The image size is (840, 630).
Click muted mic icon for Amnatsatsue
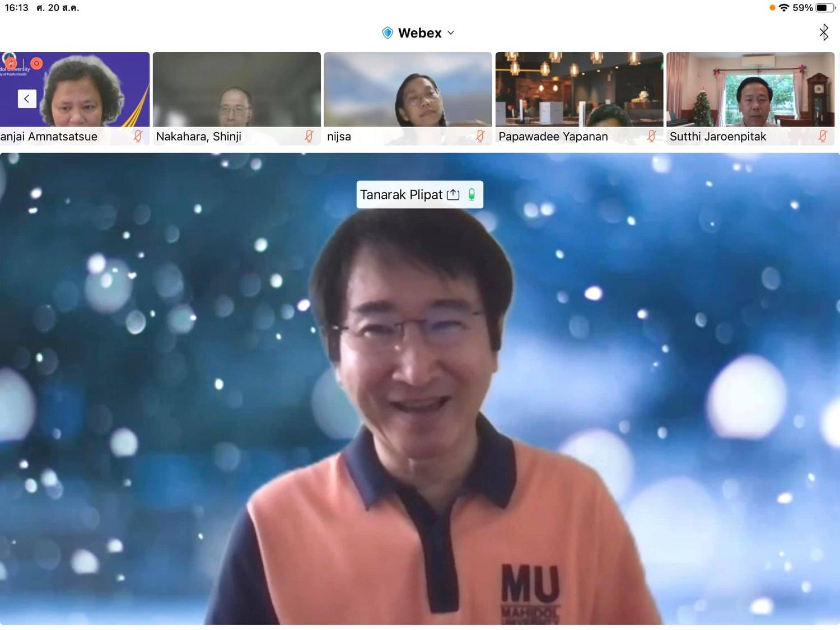[138, 136]
